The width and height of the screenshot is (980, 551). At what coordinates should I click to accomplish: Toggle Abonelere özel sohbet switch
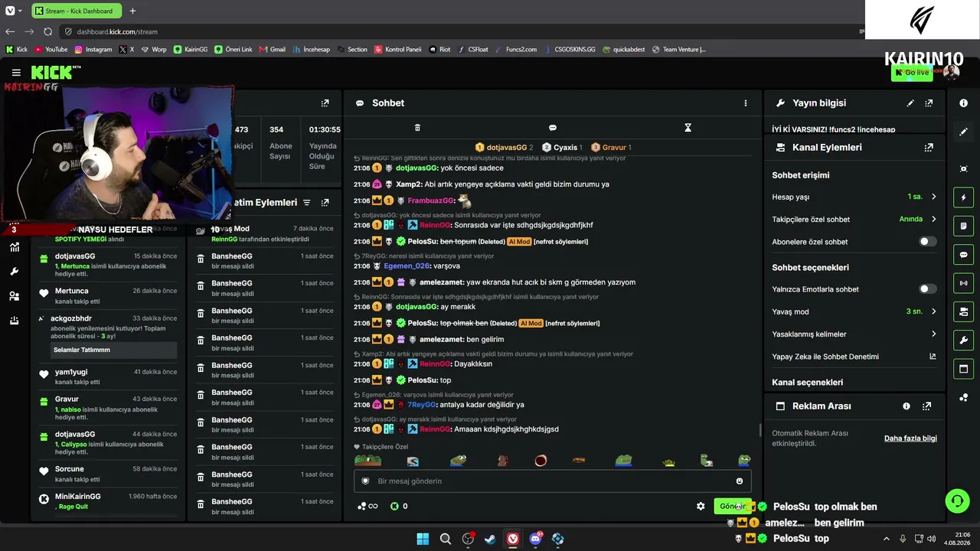coord(927,242)
